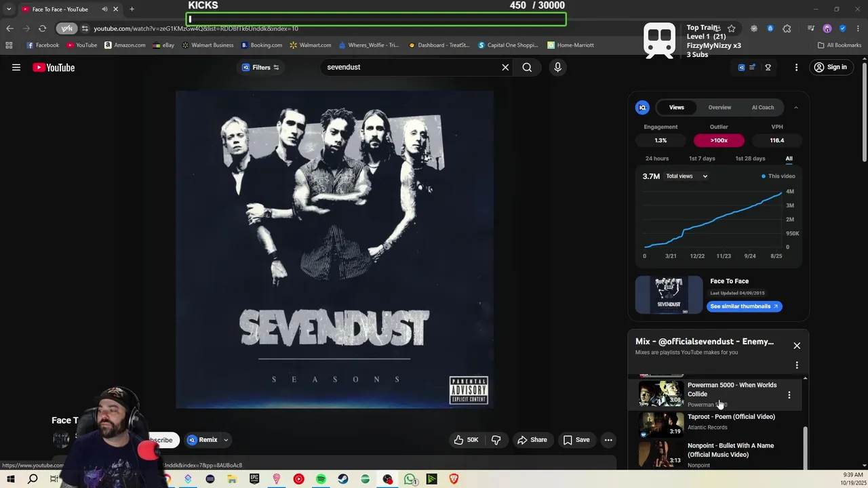Go to the YouTube home logo
The width and height of the screenshot is (868, 488).
(x=54, y=67)
